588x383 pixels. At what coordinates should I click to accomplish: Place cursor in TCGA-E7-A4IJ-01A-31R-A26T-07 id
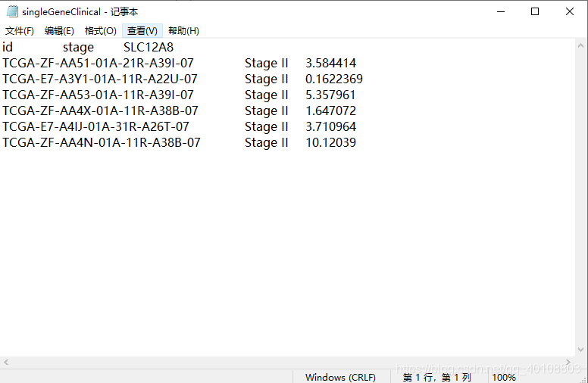pos(95,126)
